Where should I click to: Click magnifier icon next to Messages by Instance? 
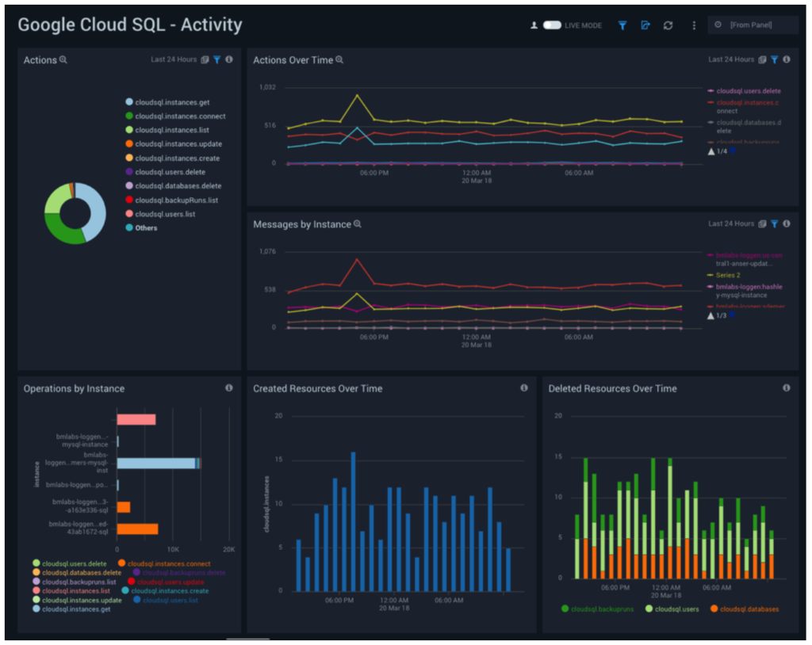358,224
